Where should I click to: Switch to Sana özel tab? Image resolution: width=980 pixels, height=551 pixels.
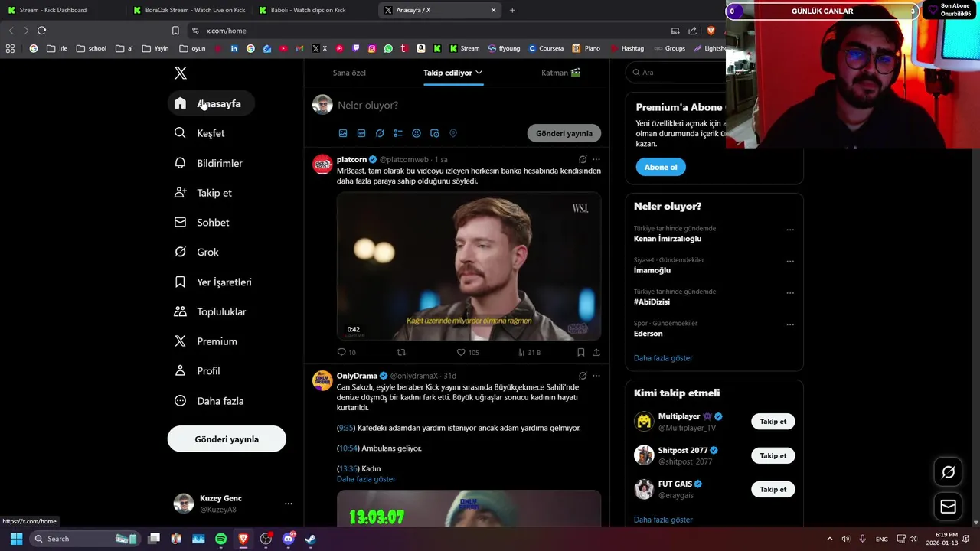coord(349,73)
